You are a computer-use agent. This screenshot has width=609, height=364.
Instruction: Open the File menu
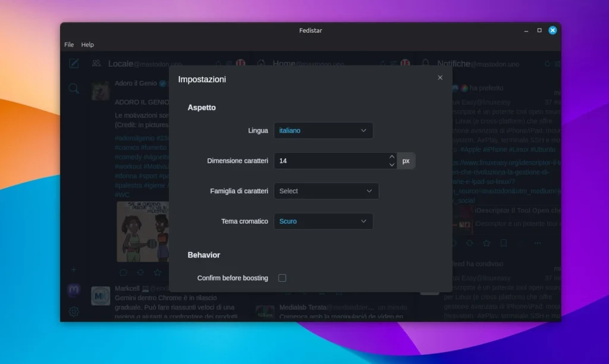coord(69,45)
